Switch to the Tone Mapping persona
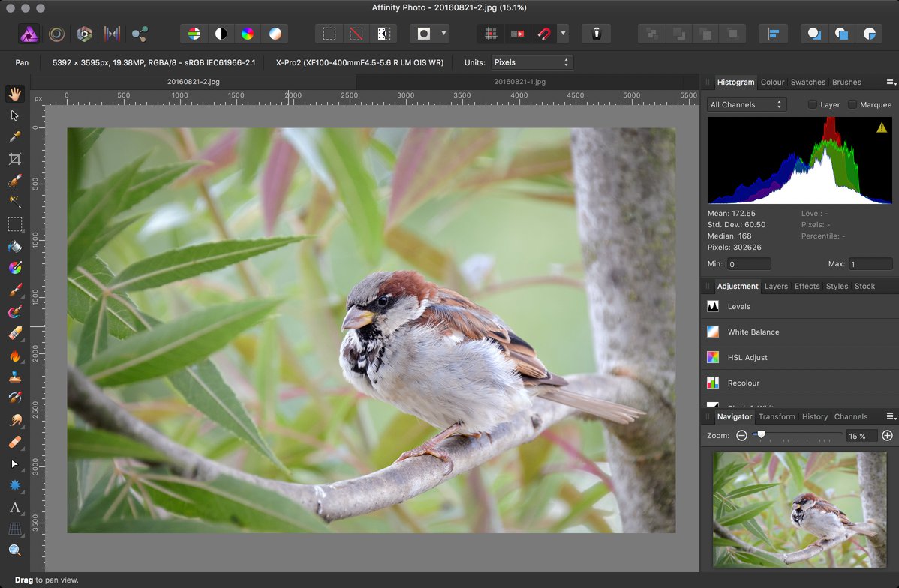 coord(112,34)
